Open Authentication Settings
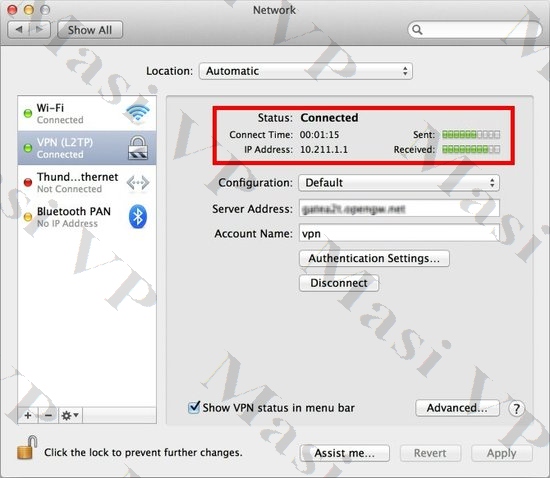The width and height of the screenshot is (550, 478). tap(374, 258)
